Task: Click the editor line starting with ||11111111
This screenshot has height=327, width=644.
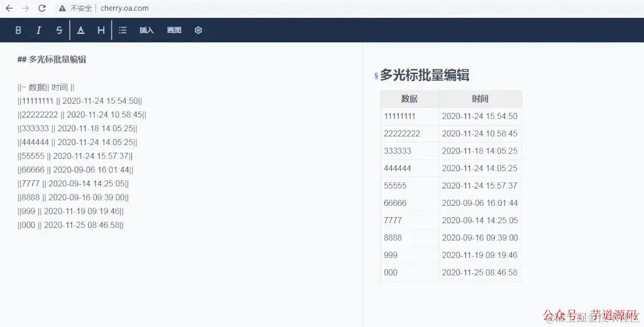Action: click(x=79, y=101)
